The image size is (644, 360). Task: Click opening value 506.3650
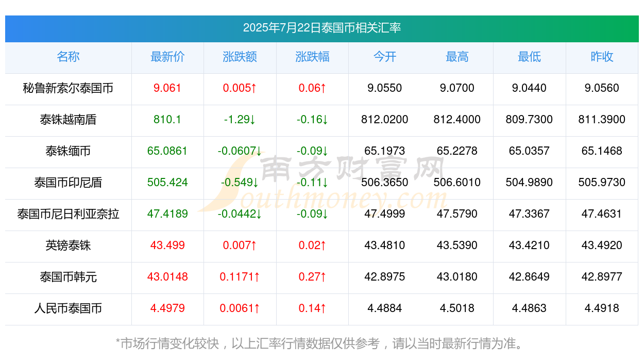[x=385, y=183]
